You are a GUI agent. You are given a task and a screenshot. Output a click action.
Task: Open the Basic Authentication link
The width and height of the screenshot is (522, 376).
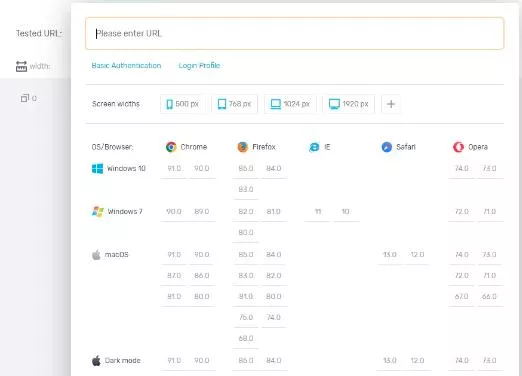pyautogui.click(x=126, y=65)
